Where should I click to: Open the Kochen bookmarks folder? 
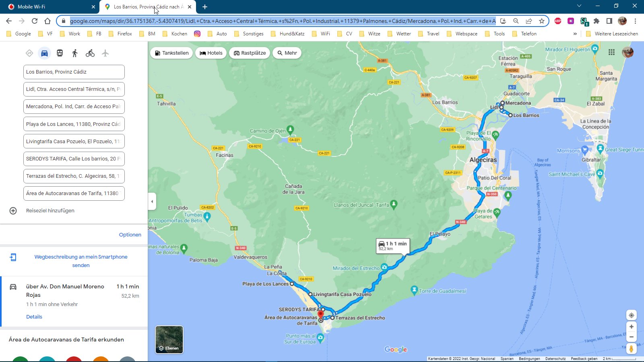click(x=175, y=34)
